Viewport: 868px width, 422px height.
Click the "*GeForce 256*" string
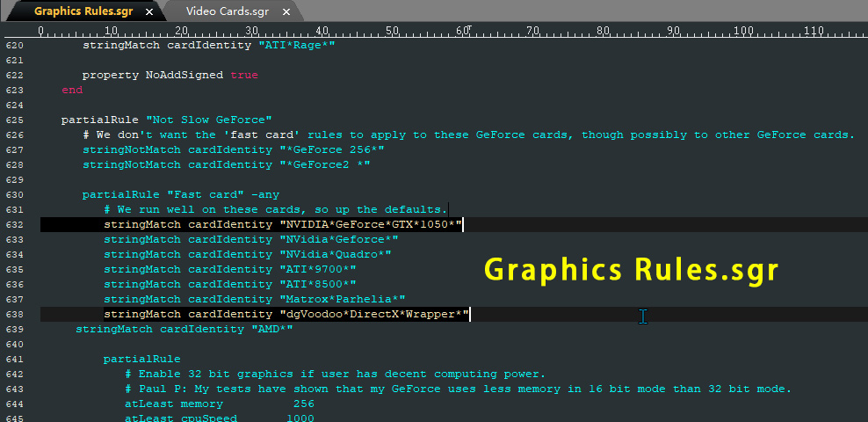331,149
